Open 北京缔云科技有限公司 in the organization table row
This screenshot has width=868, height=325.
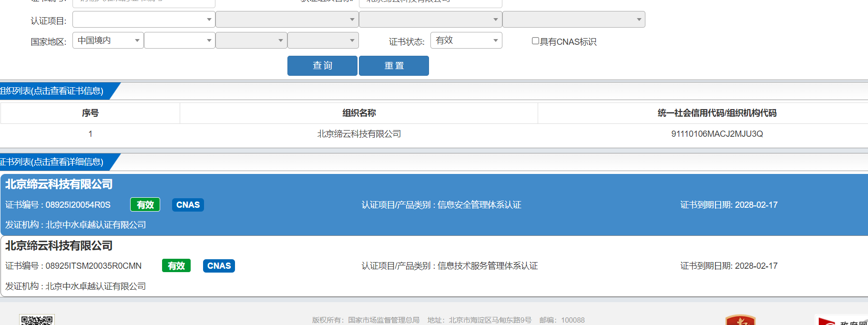click(359, 134)
